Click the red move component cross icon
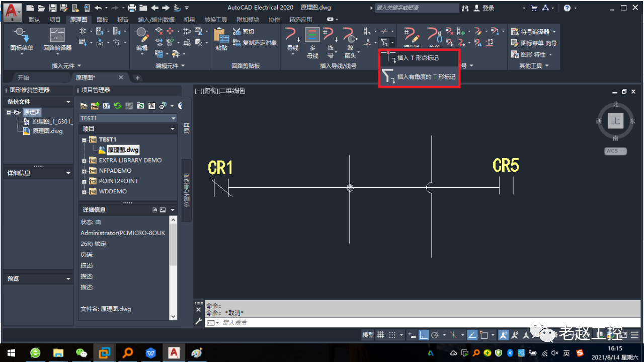 (x=170, y=31)
